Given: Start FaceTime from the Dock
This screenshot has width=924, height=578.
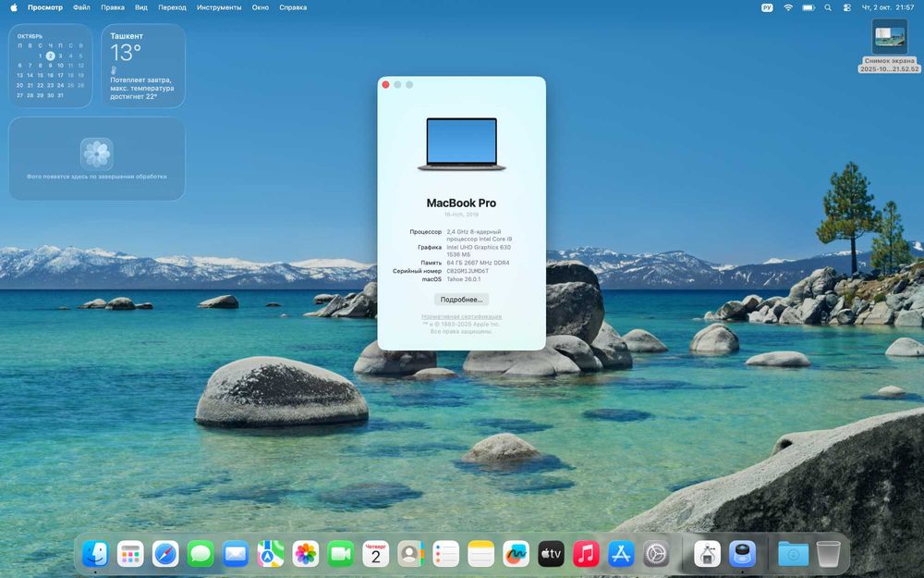Looking at the screenshot, I should pos(341,554).
